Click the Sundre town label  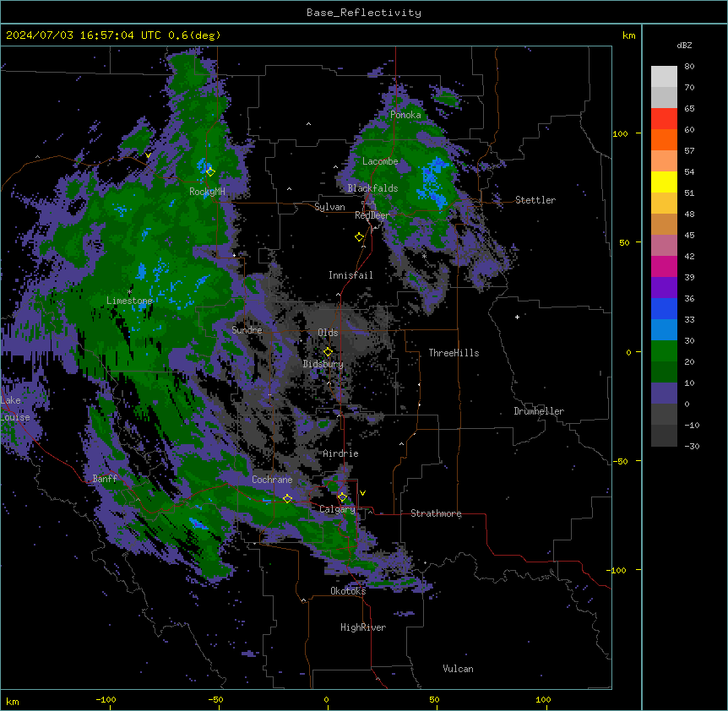click(x=247, y=330)
